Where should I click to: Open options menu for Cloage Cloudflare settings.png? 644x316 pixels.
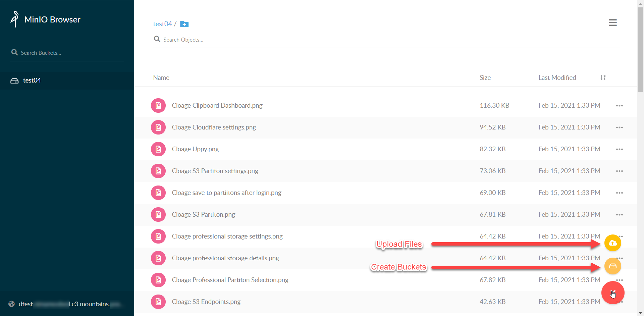click(x=619, y=127)
